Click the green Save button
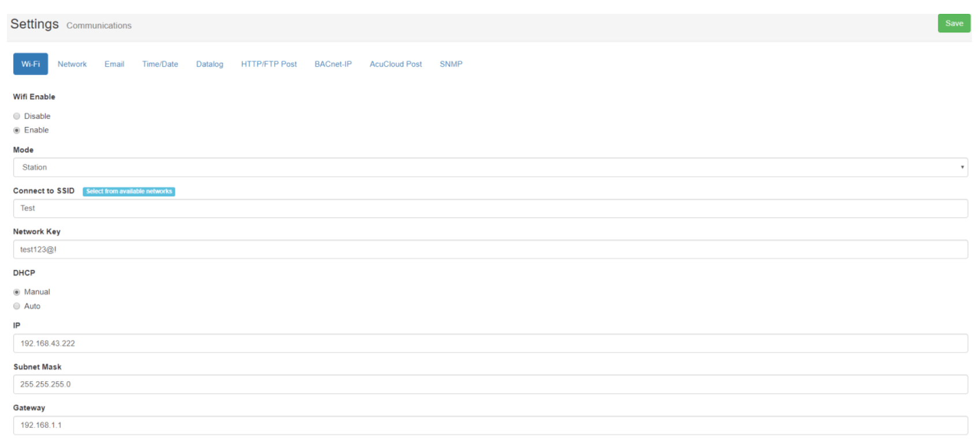Screen dimensions: 980x440 click(953, 24)
